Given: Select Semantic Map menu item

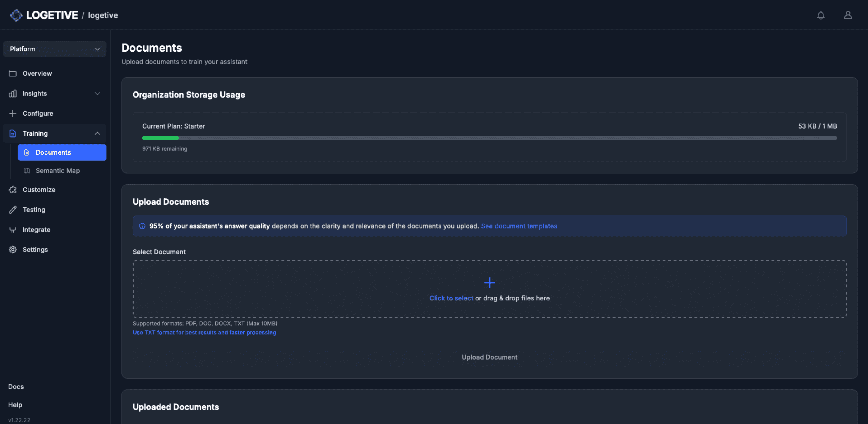Looking at the screenshot, I should coord(58,171).
